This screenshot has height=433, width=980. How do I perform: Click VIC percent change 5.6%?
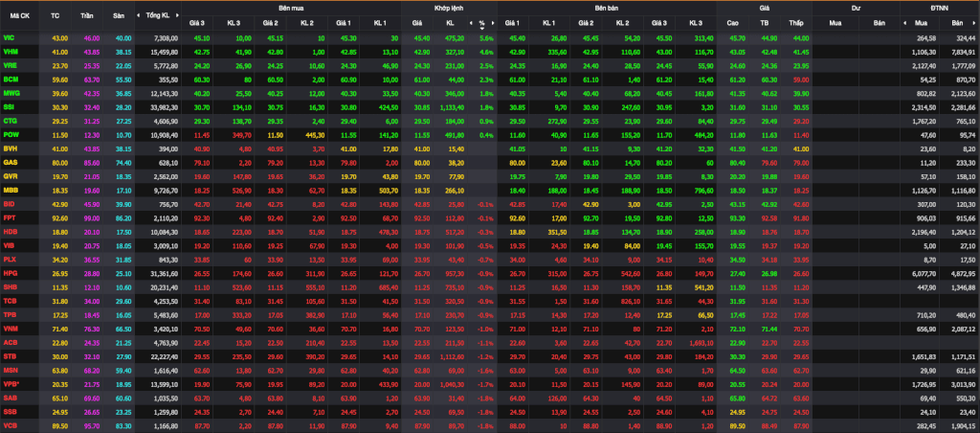tap(487, 38)
